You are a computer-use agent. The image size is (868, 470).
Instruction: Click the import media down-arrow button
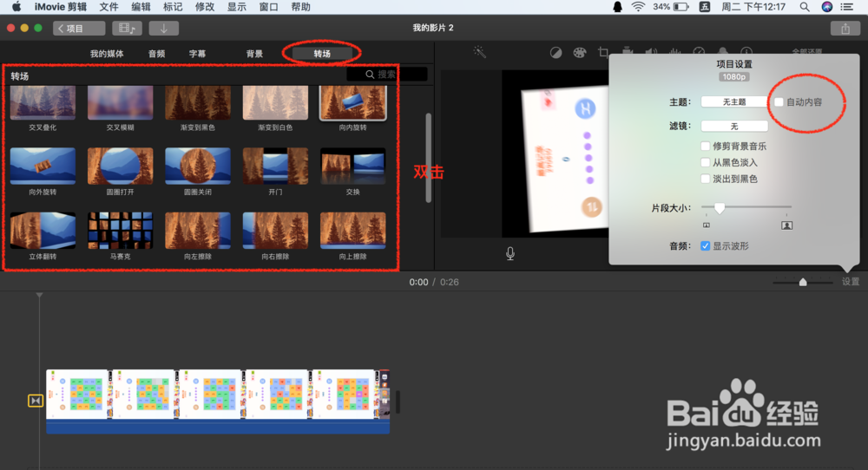tap(164, 29)
